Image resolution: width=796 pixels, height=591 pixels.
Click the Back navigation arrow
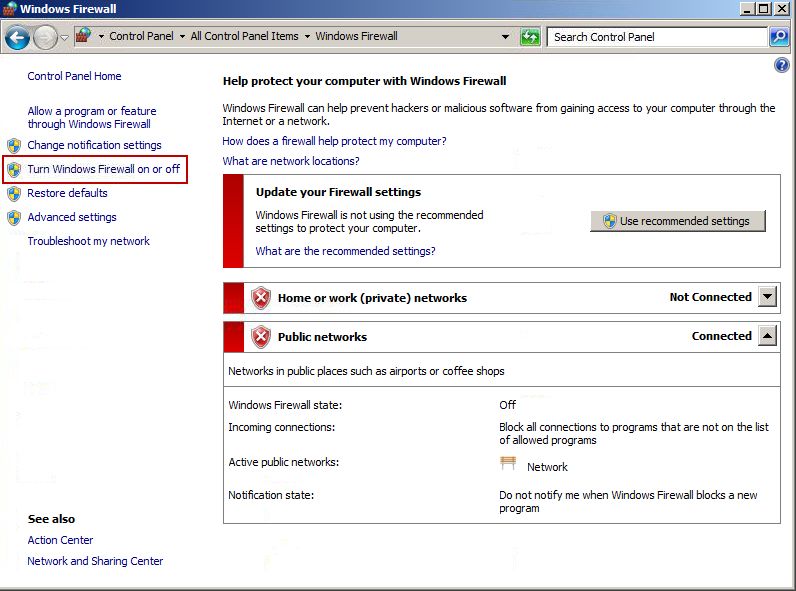pyautogui.click(x=17, y=38)
